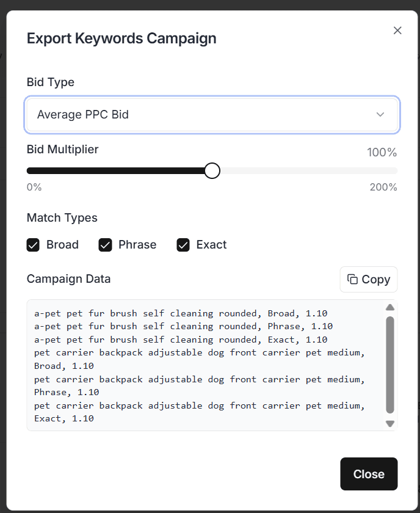420x513 pixels.
Task: Close dialog with X icon
Action: pos(397,31)
